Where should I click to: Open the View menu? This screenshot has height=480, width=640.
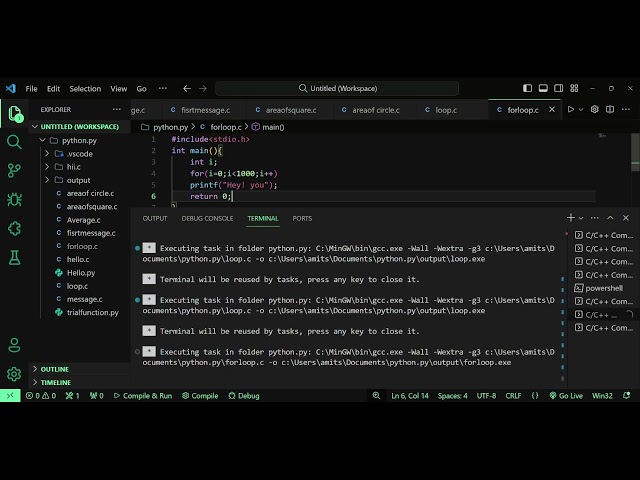pos(118,89)
